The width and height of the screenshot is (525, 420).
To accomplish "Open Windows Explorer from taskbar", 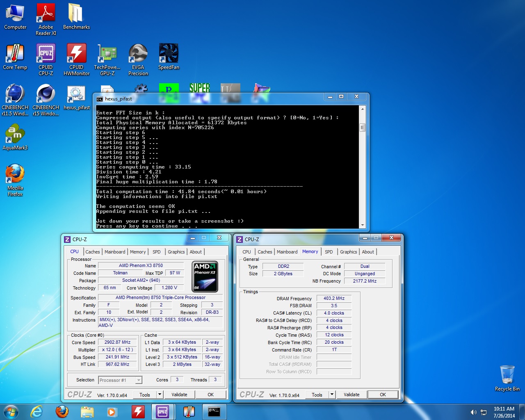I will [x=87, y=412].
